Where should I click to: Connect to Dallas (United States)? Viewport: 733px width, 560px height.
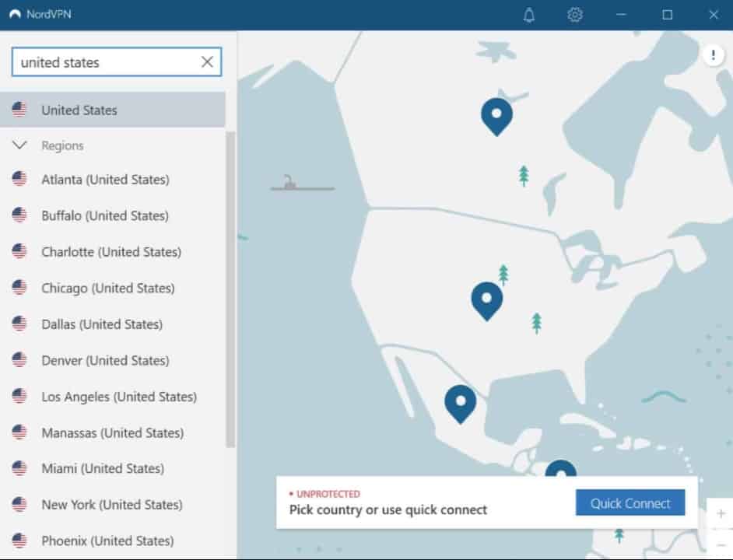click(113, 324)
